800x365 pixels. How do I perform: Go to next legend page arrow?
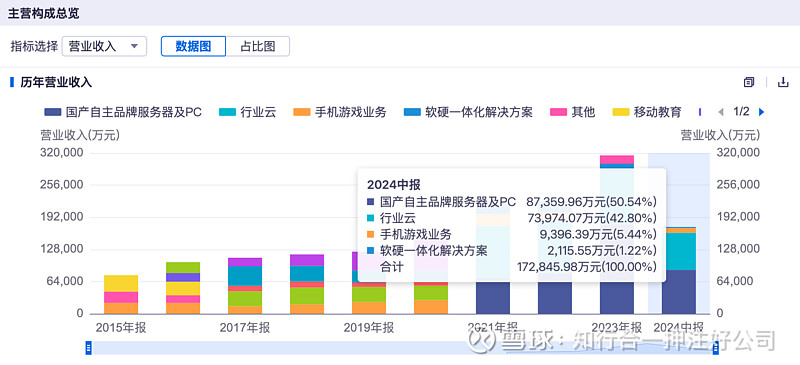click(761, 112)
